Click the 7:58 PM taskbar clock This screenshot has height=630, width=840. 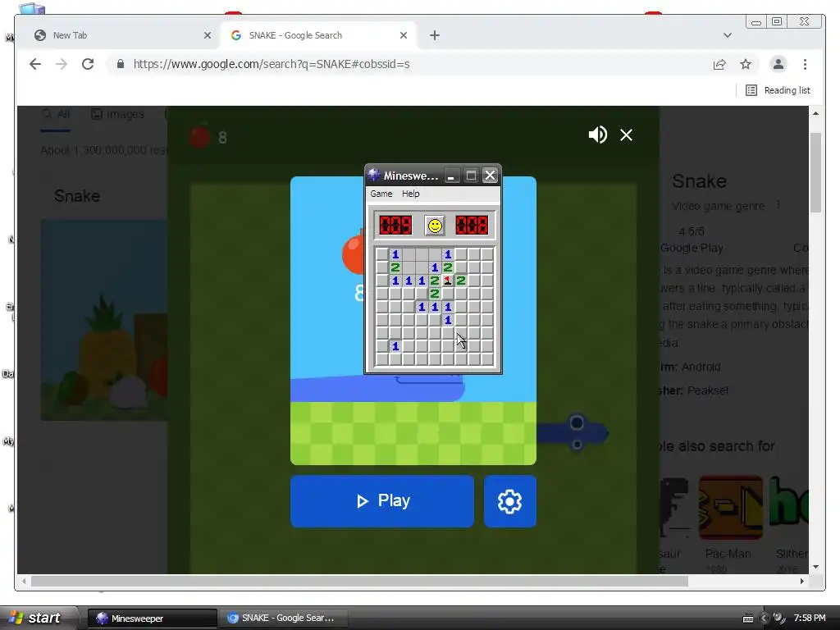810,619
